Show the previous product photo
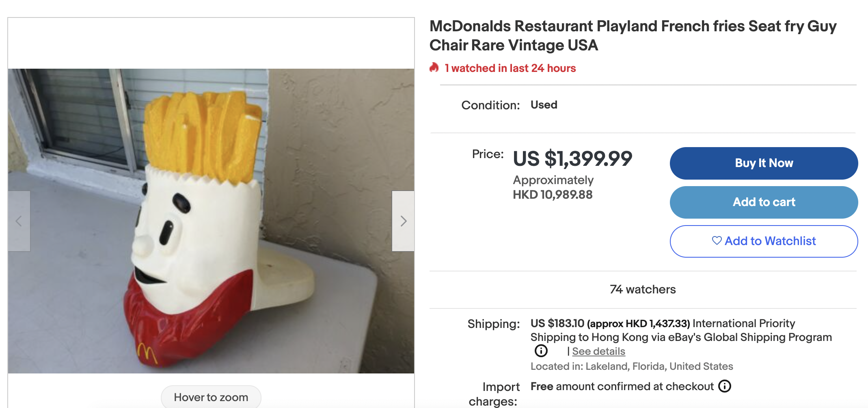Image resolution: width=868 pixels, height=408 pixels. click(19, 221)
